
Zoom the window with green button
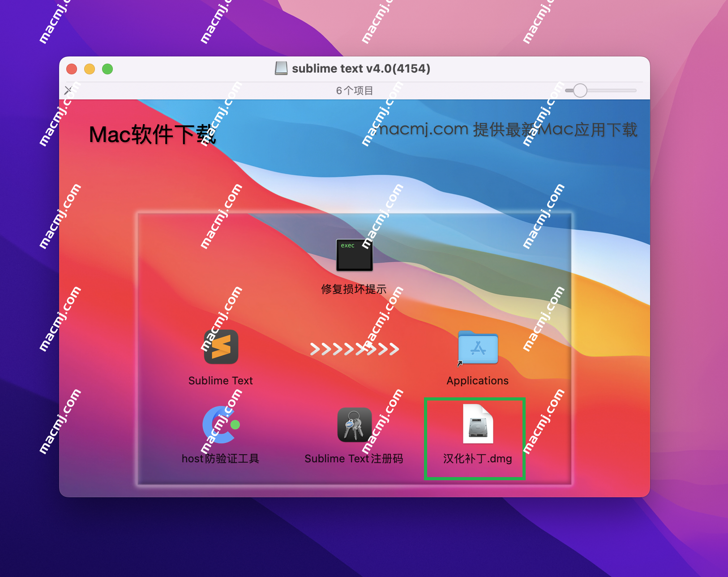(x=107, y=69)
